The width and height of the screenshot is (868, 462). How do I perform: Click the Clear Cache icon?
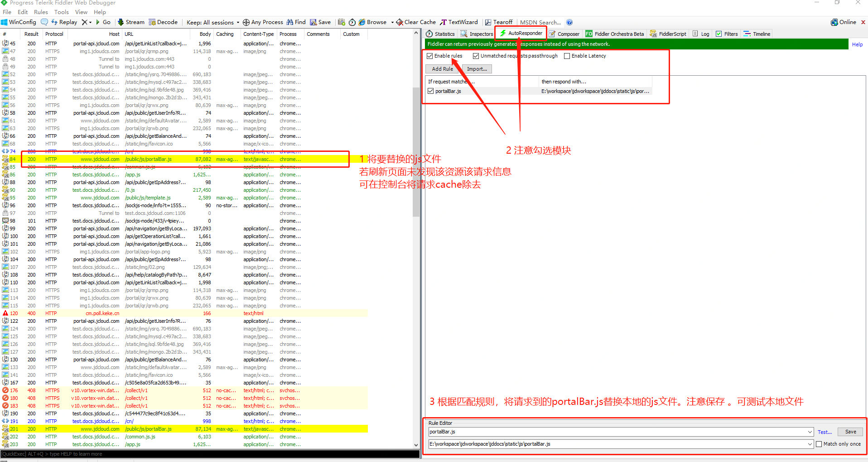[x=415, y=22]
